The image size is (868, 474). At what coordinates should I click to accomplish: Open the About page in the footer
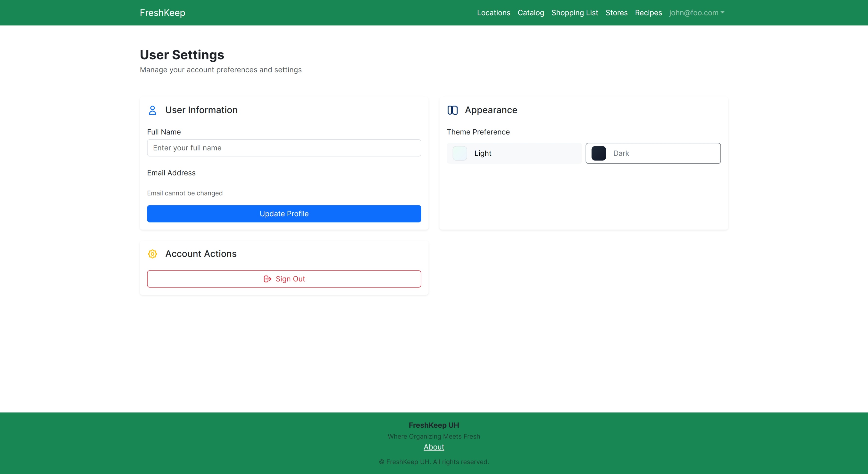(434, 447)
